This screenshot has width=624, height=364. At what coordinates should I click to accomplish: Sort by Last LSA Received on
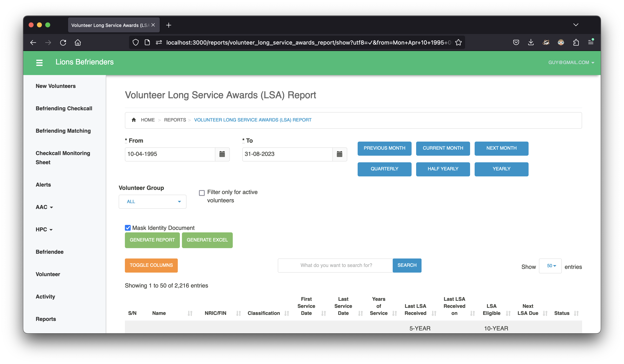(472, 313)
